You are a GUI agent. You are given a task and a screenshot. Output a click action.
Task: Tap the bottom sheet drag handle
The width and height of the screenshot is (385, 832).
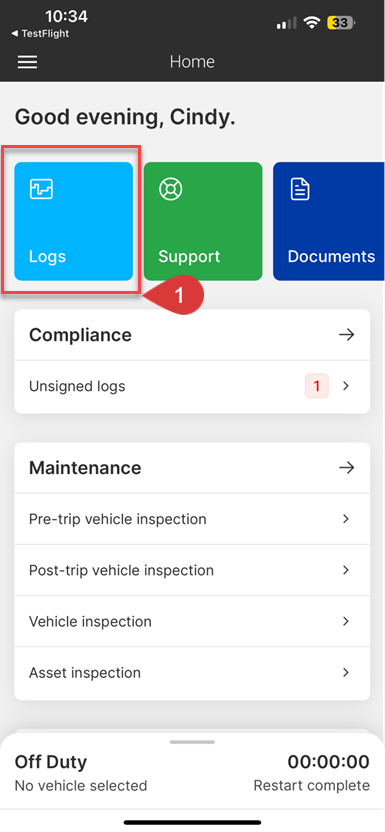192,742
